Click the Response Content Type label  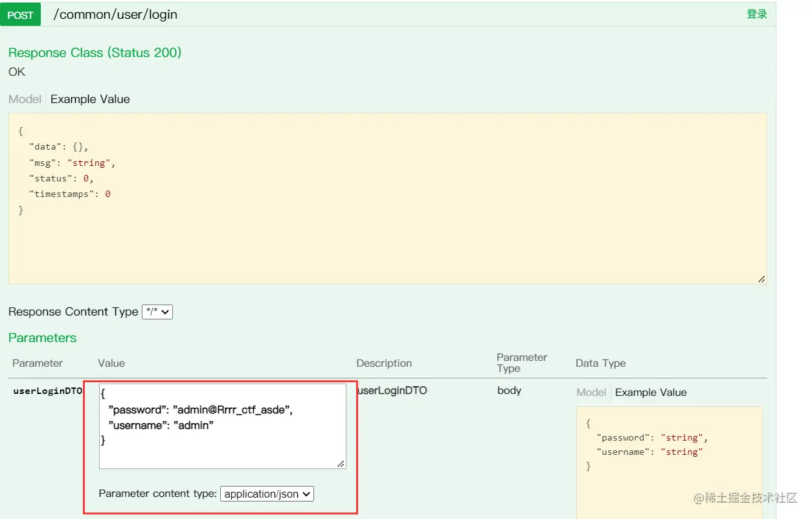coord(73,312)
